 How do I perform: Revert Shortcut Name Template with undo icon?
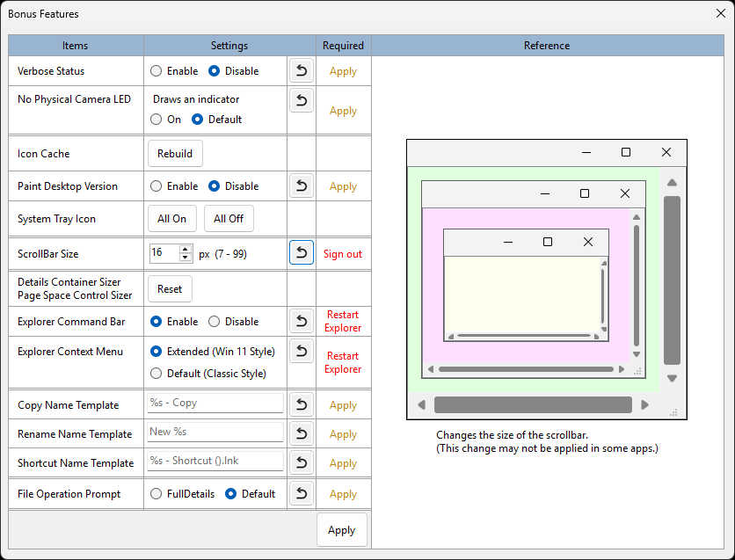302,462
